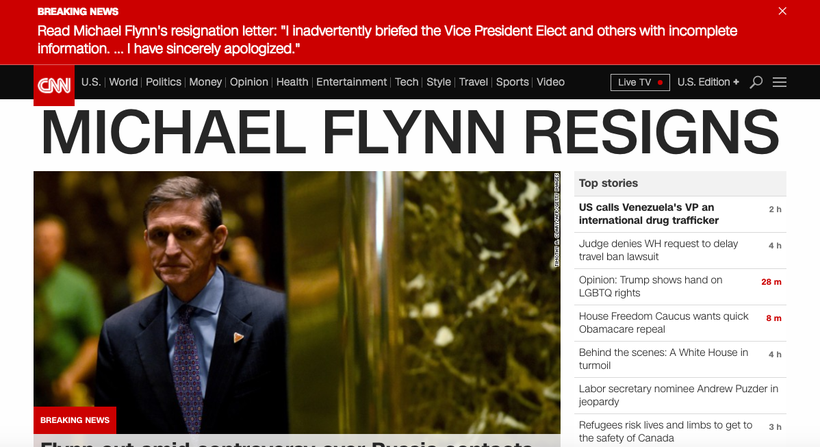Open House Freedom Caucus Obamacare story
The image size is (820, 447).
[663, 323]
